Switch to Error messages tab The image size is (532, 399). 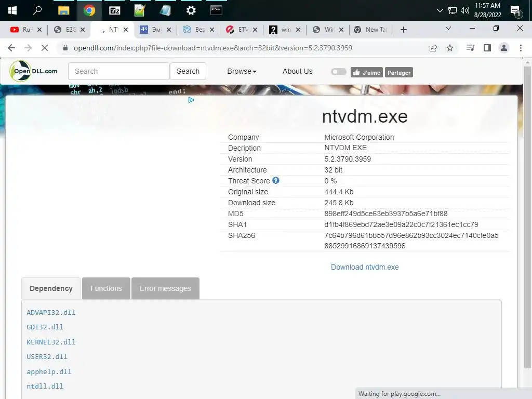[165, 288]
